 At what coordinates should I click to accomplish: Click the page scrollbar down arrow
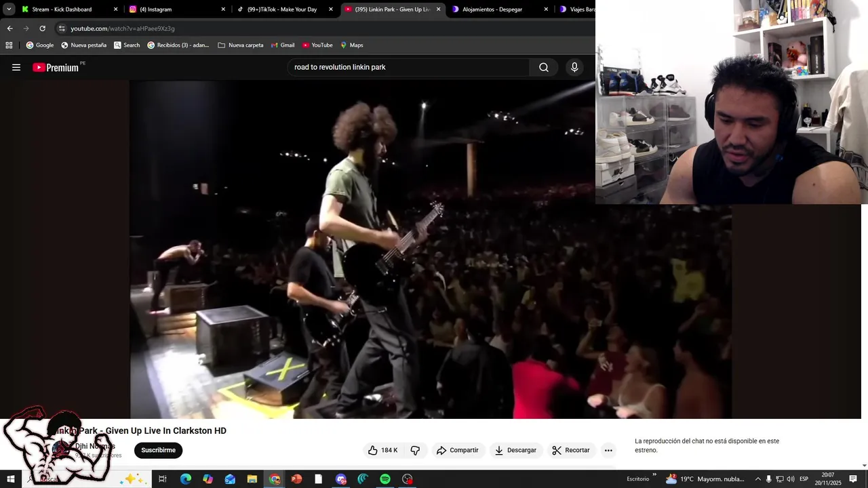864,465
